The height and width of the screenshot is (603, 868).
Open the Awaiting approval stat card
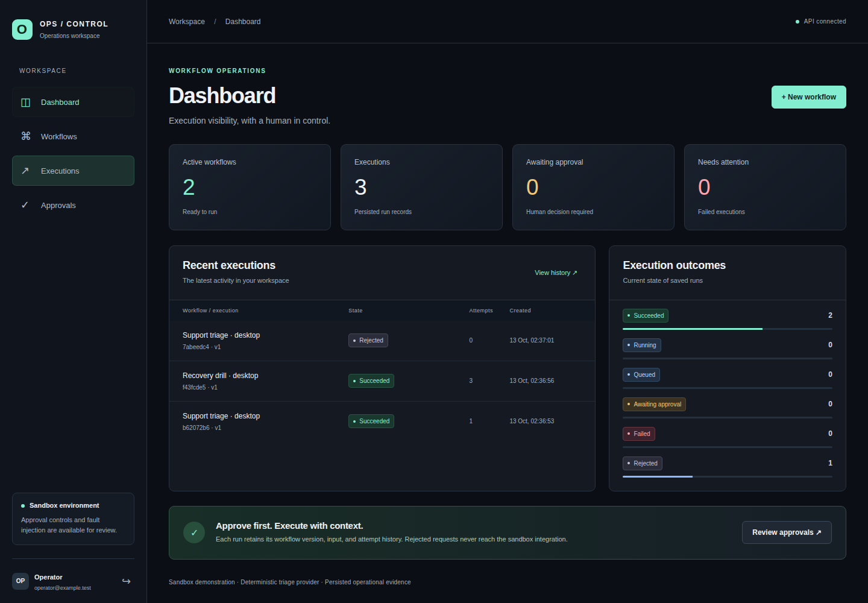click(593, 187)
